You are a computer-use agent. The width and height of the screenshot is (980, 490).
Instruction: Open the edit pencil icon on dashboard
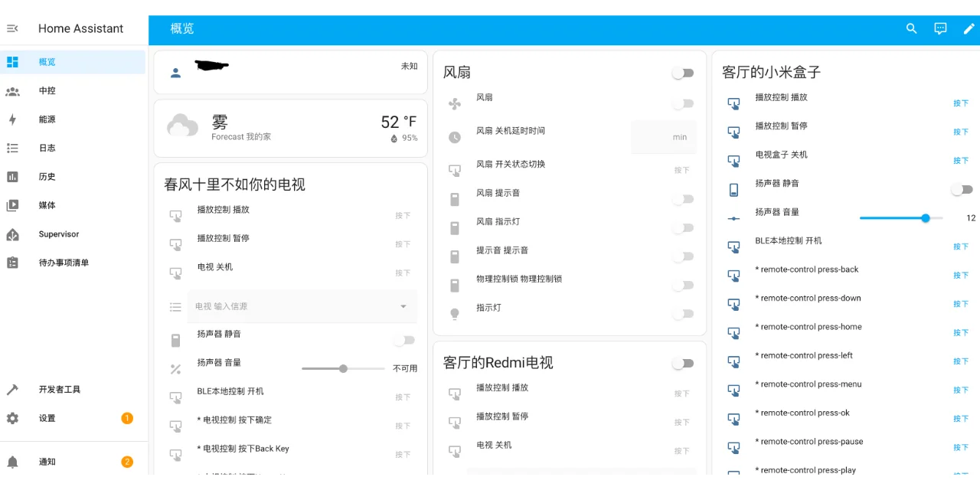968,28
